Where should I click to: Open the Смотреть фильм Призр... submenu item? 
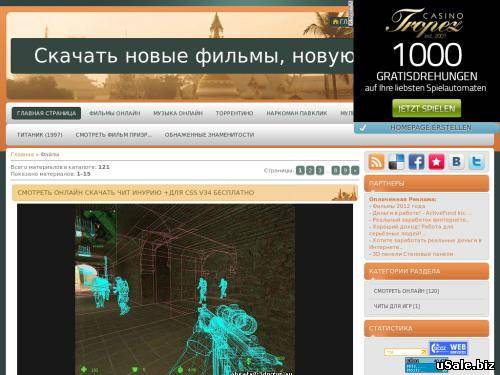coord(113,135)
